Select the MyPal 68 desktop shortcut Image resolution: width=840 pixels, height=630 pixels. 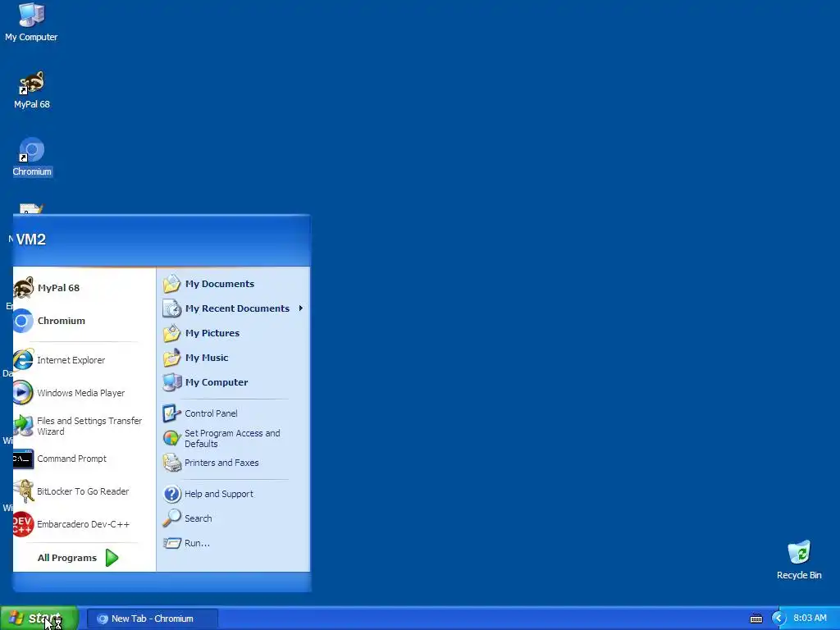pyautogui.click(x=32, y=90)
